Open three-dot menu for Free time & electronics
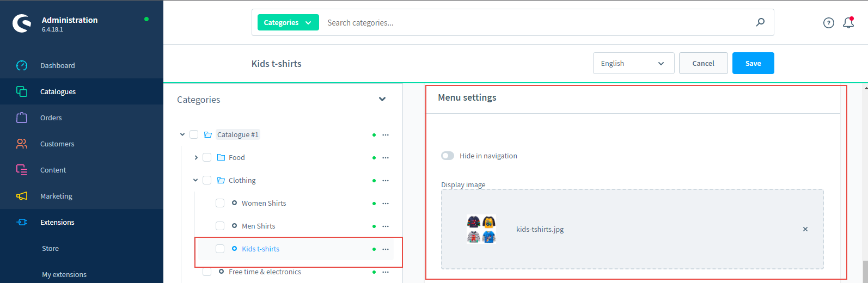The width and height of the screenshot is (868, 283). click(x=386, y=272)
